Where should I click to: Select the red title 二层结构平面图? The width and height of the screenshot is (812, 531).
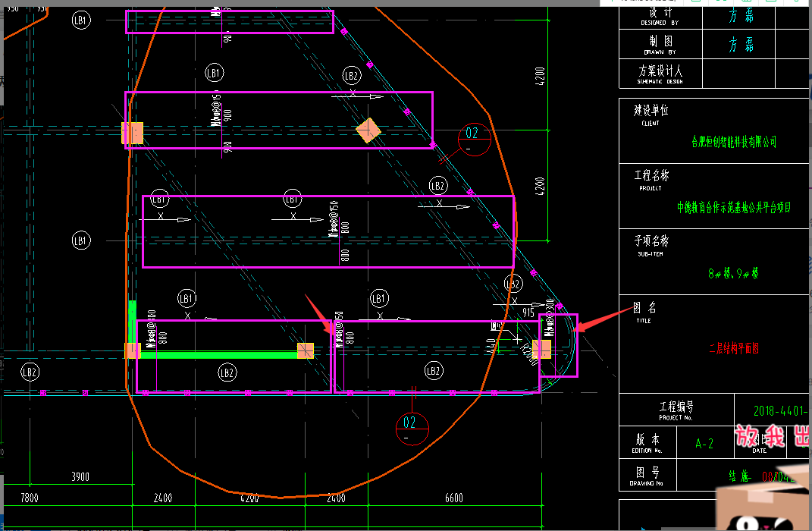point(734,348)
